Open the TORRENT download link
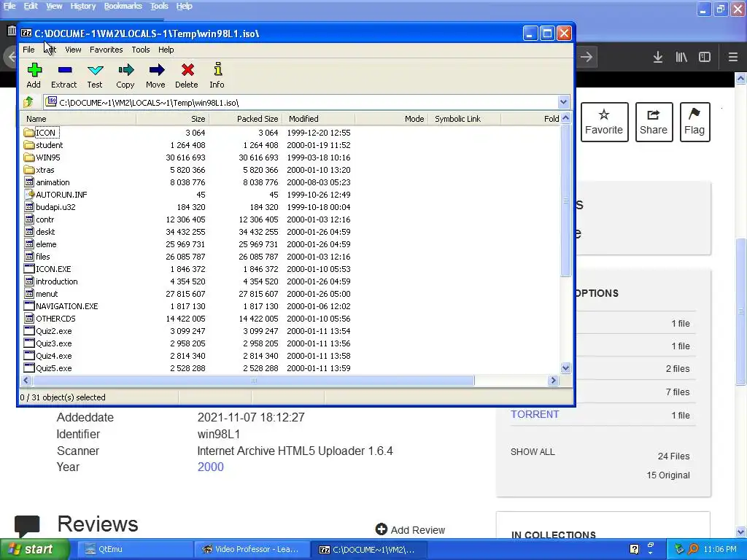 [x=535, y=414]
